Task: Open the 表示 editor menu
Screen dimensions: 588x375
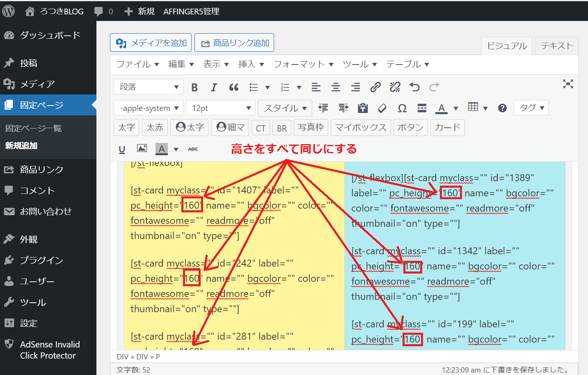Action: click(x=216, y=64)
